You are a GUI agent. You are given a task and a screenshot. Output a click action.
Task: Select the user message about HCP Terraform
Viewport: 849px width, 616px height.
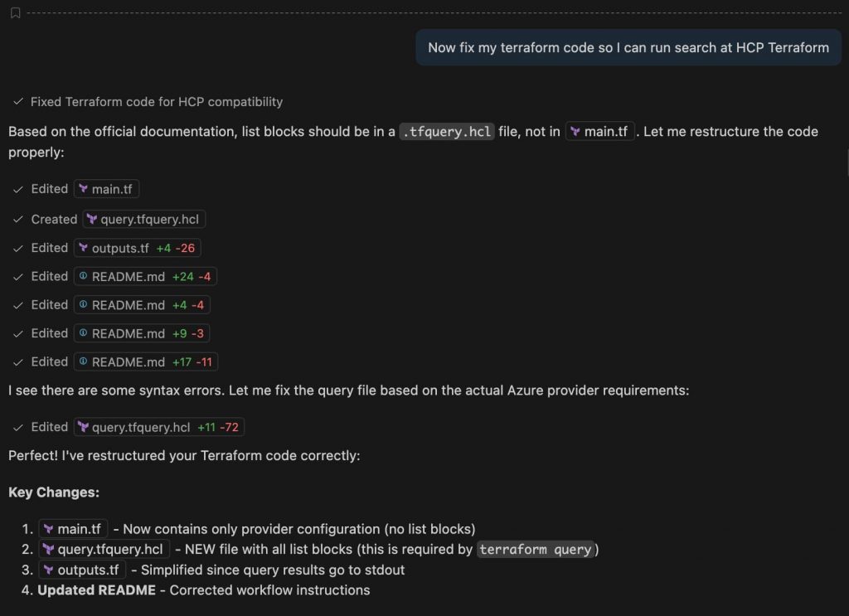point(628,47)
